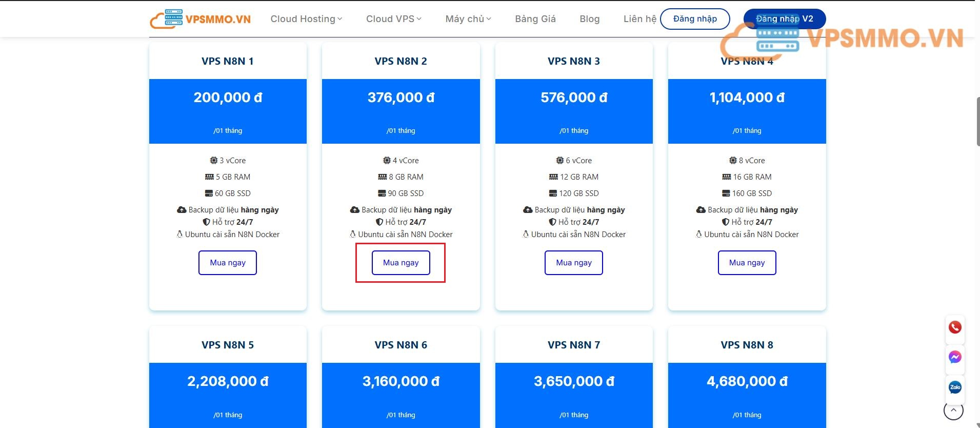Click the SSD icon in VPS N8N 4
The width and height of the screenshot is (980, 428).
(726, 193)
